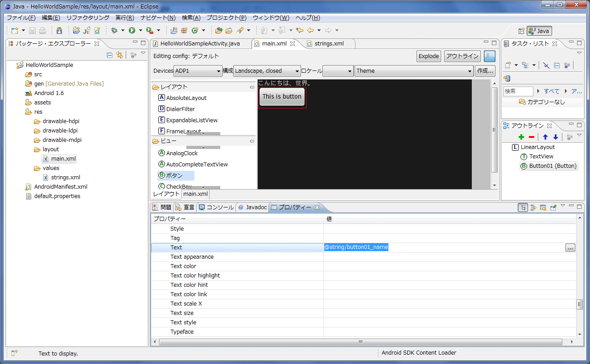Open the Landscape, closed configuration dropdown

267,71
